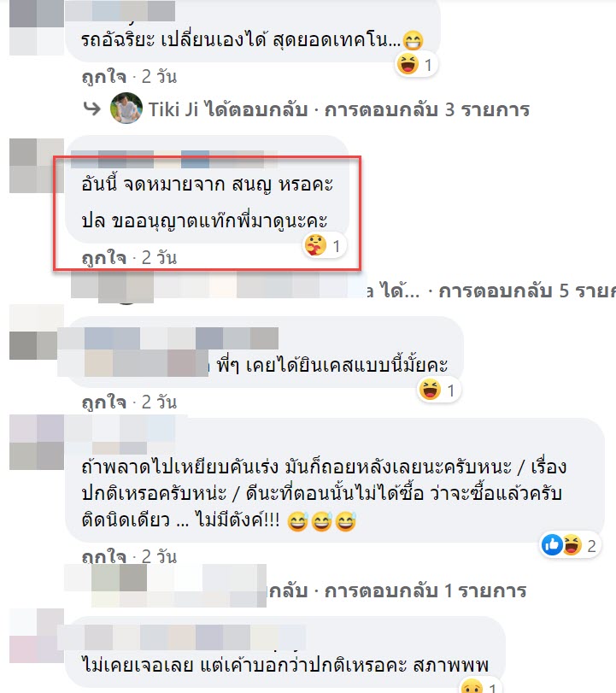Open blurred avatar beside ถ้าพลาดไปเหยียบคันเร่ง comment
616x693 pixels.
[37, 442]
